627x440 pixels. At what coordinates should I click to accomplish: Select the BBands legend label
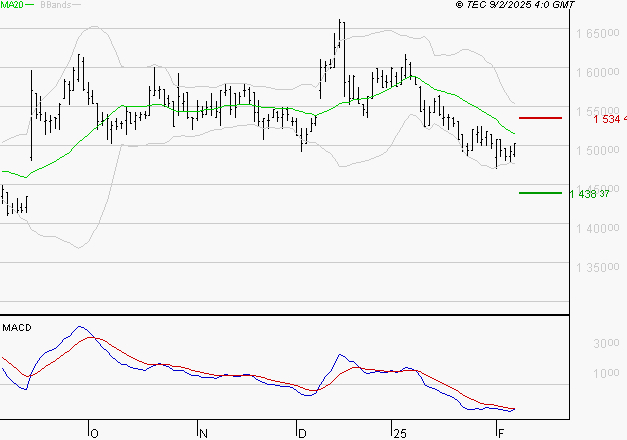click(x=53, y=5)
